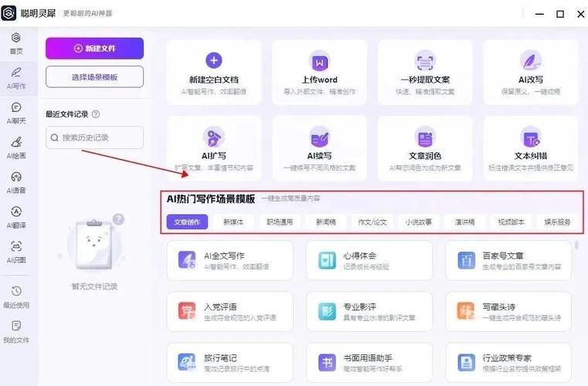This screenshot has width=588, height=386.
Task: Click the 一秒提取文案 icon
Action: coord(425,62)
